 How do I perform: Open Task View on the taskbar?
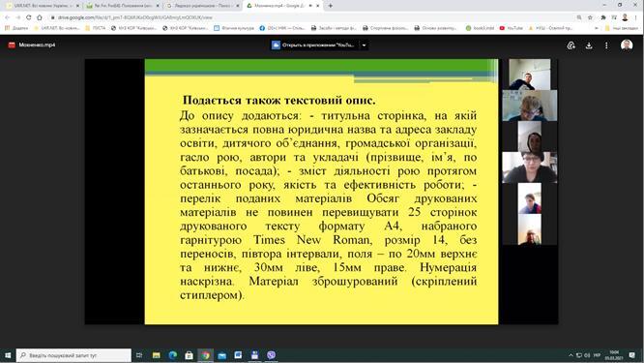pos(139,355)
